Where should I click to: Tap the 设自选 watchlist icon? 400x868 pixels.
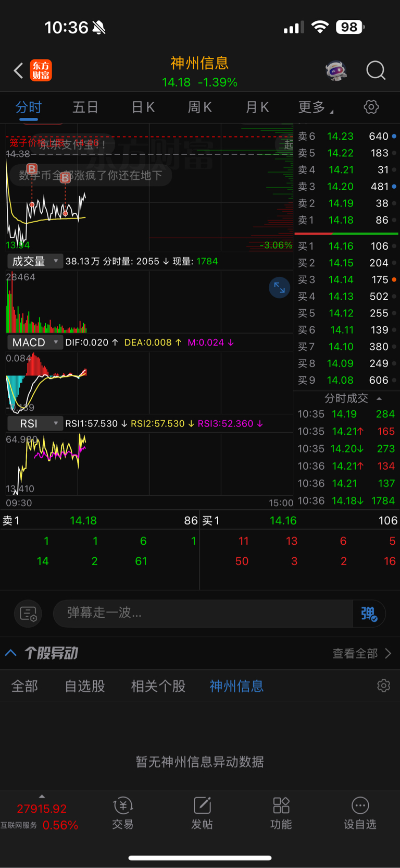pos(360,813)
